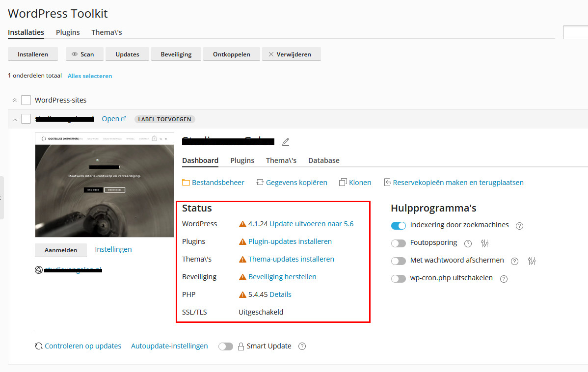588x372 pixels.
Task: Check the checkbox for the site row
Action: [x=26, y=119]
